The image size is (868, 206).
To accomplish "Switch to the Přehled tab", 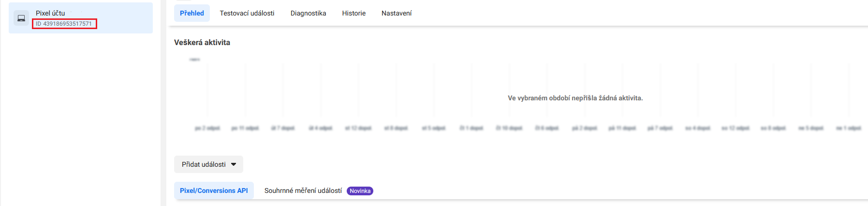I will (192, 13).
